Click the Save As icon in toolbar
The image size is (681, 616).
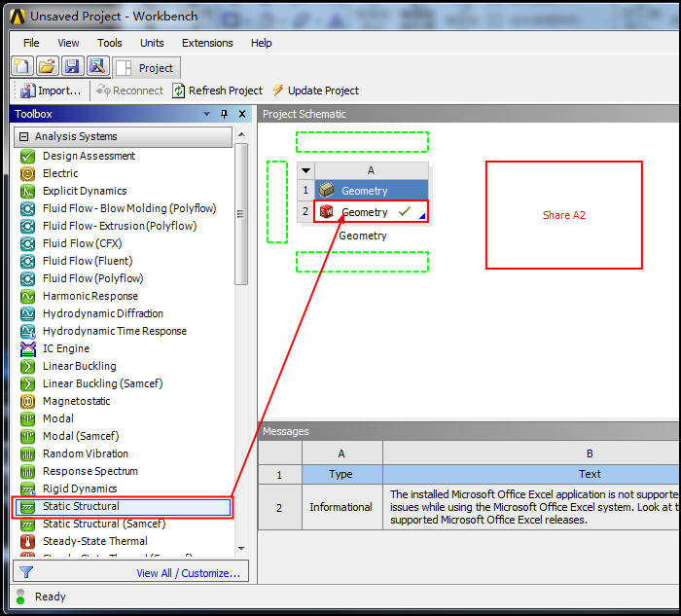coord(96,66)
